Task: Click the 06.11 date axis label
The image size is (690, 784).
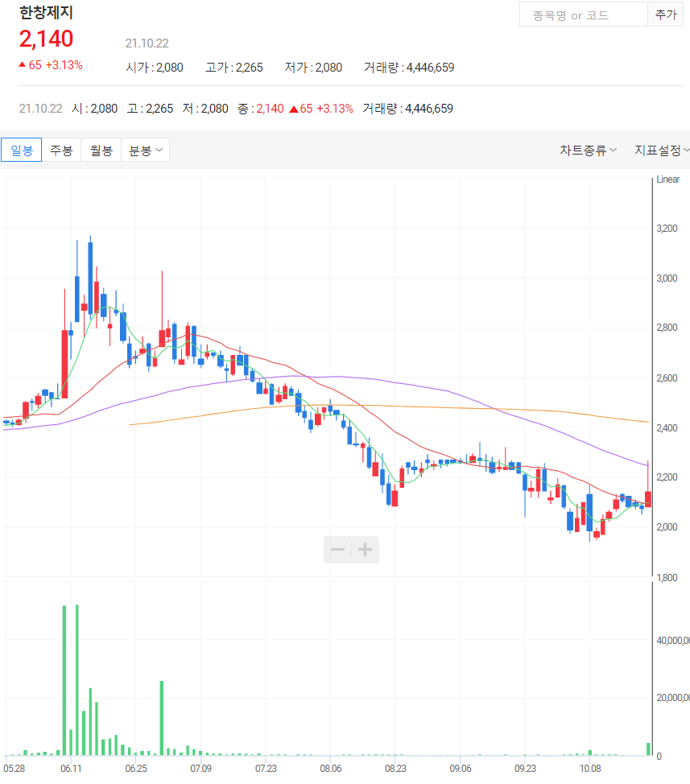Action: click(71, 768)
